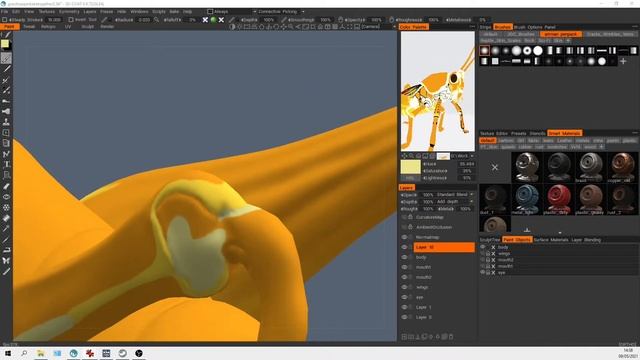Open the pale yellow color swatch under palette
The image size is (640, 360).
coord(410,167)
